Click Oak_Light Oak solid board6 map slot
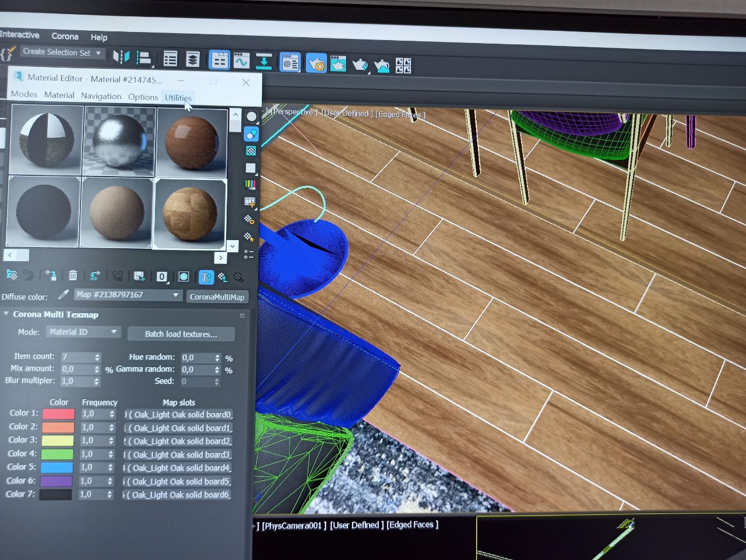This screenshot has width=746, height=560. pyautogui.click(x=177, y=495)
